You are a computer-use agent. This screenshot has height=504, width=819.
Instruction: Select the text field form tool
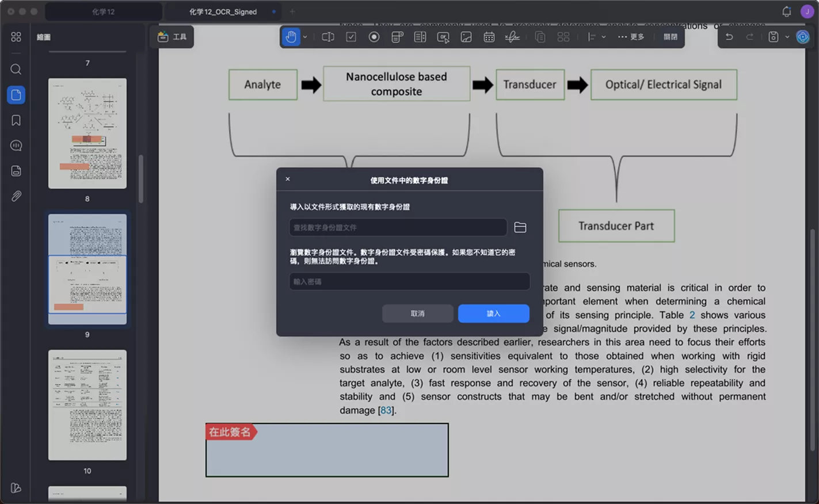[328, 37]
